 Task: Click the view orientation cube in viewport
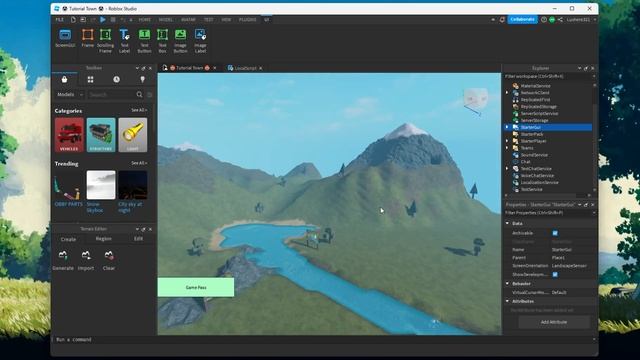[x=476, y=99]
